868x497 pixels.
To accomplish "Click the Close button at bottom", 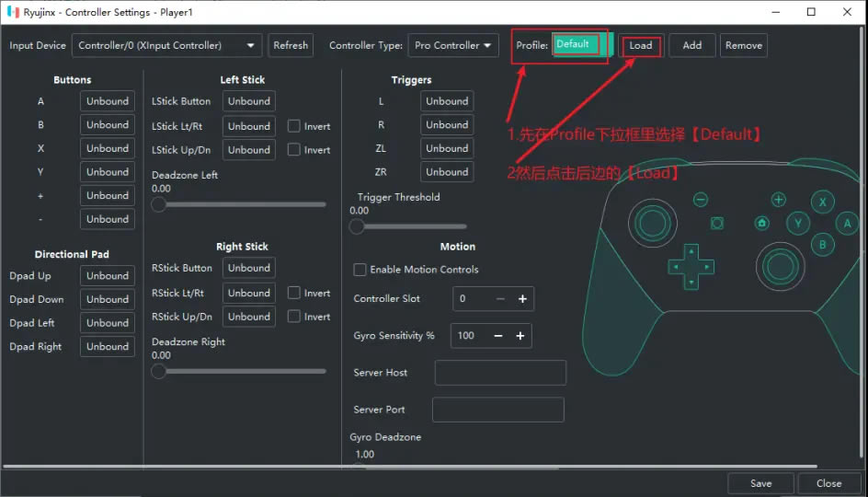I will pos(828,484).
